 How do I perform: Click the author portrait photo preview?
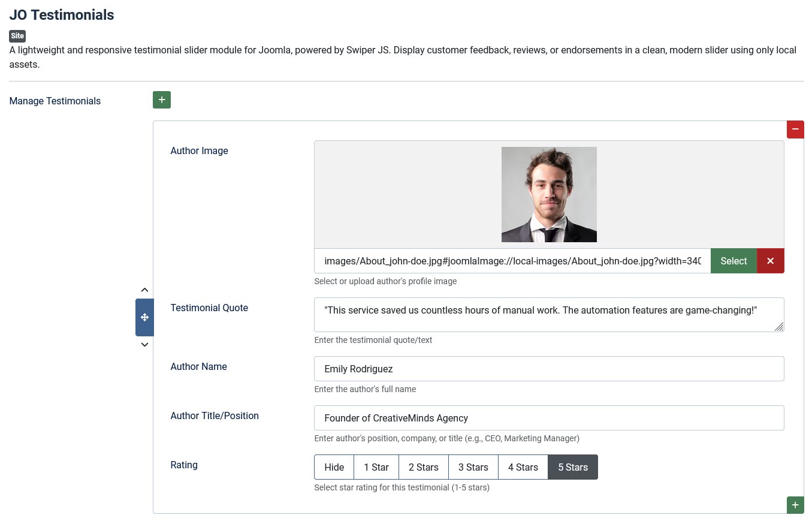pos(549,194)
